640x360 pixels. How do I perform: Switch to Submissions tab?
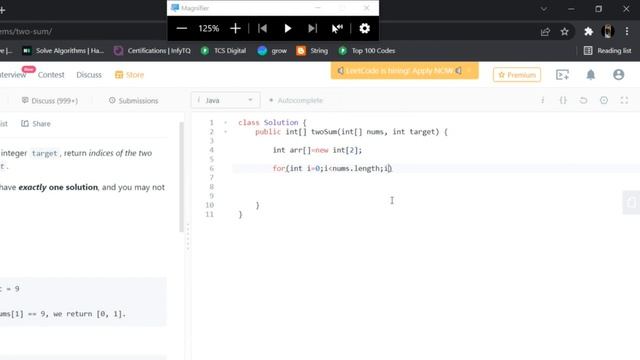(x=133, y=100)
